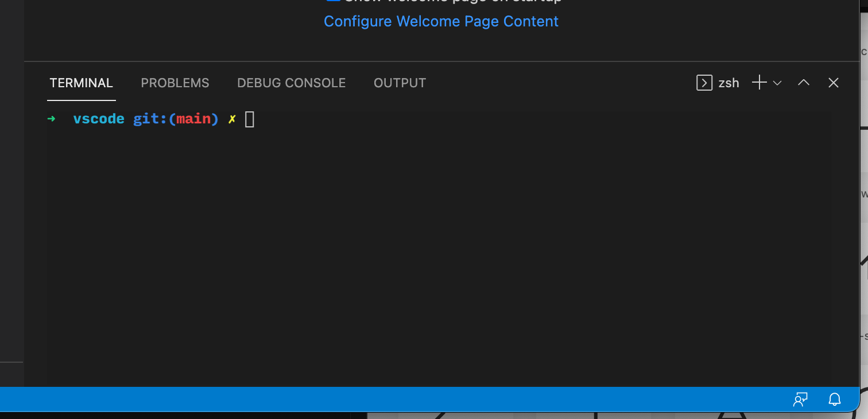Switch to the PROBLEMS tab
868x419 pixels.
(175, 83)
